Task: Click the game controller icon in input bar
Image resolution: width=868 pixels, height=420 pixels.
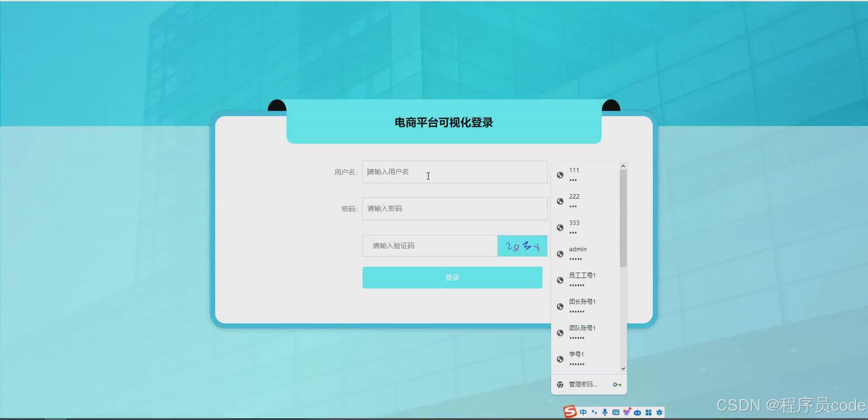Action: (x=637, y=412)
